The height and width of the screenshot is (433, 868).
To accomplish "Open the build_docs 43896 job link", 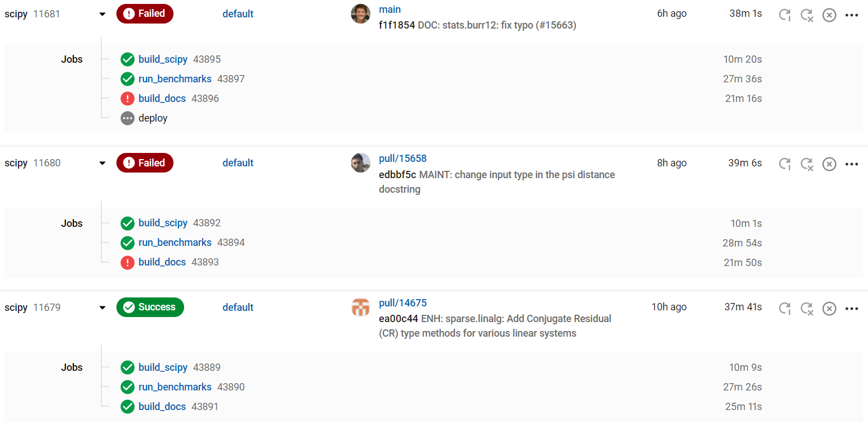I will pos(162,98).
